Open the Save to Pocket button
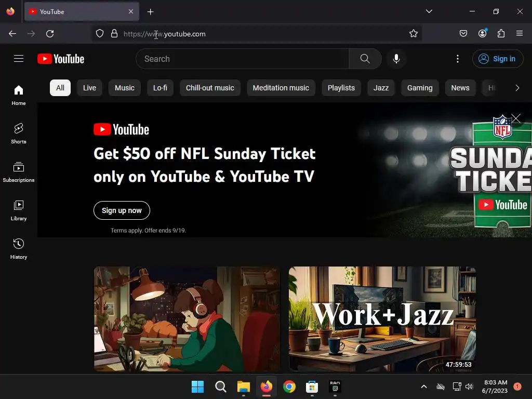This screenshot has height=399, width=532. (463, 33)
